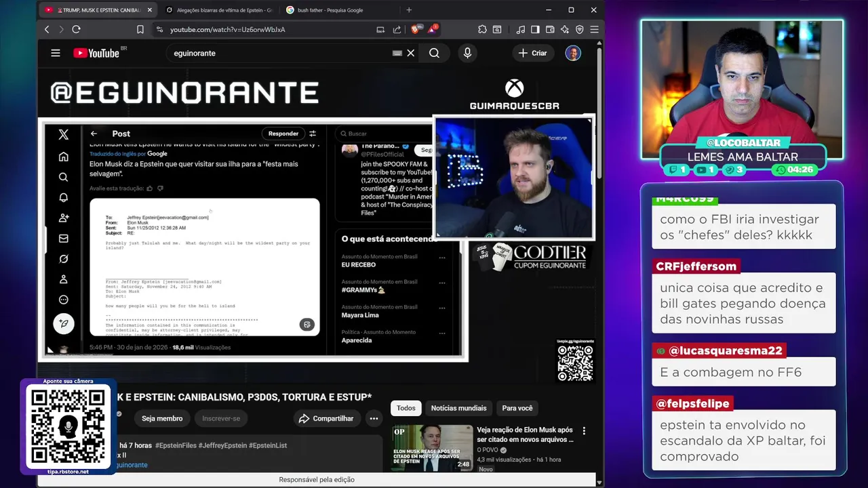Open the YouTube account avatar menu
The image size is (868, 488).
coord(573,53)
